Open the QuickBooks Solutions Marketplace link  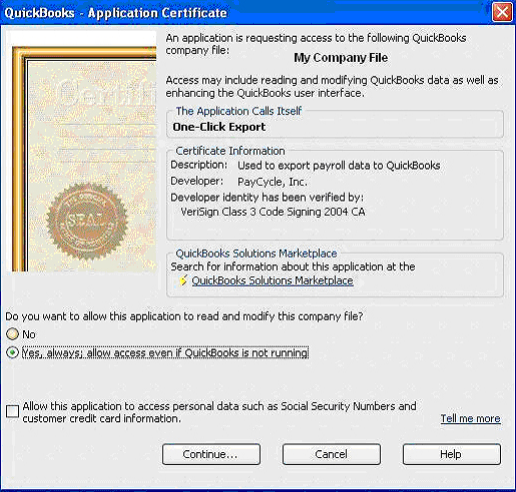[x=272, y=281]
